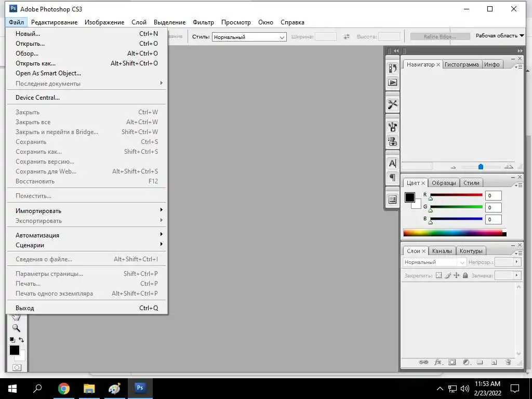Viewport: 532px width, 399px height.
Task: Open the Редактирование menu
Action: tap(54, 22)
